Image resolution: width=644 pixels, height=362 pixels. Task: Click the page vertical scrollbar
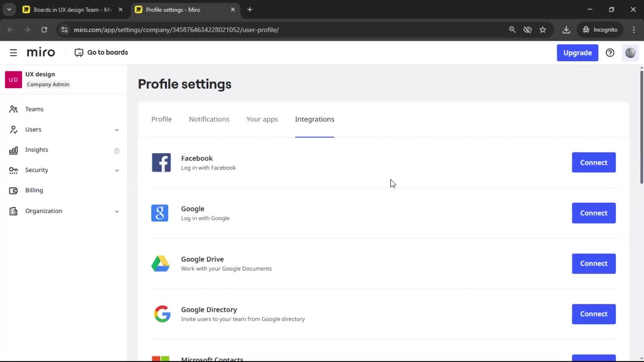641,127
